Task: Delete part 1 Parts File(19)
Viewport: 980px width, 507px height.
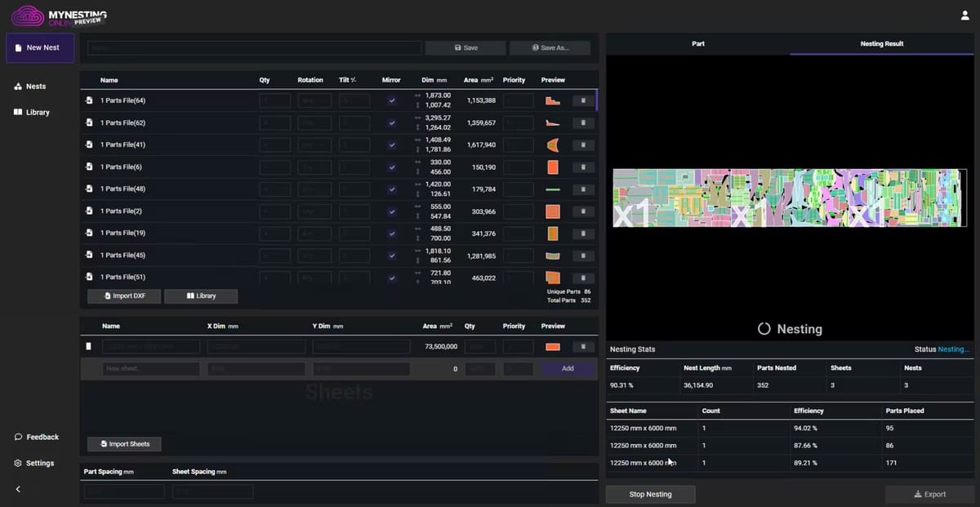Action: 583,233
